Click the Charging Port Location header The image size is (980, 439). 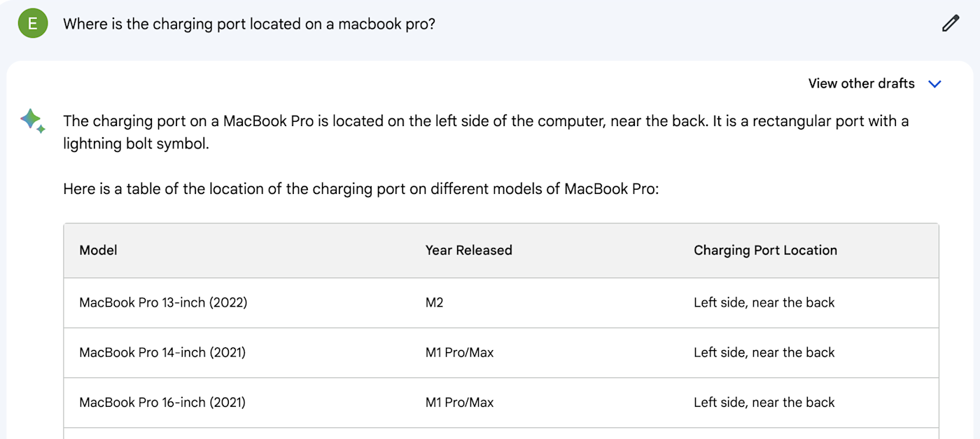tap(765, 250)
